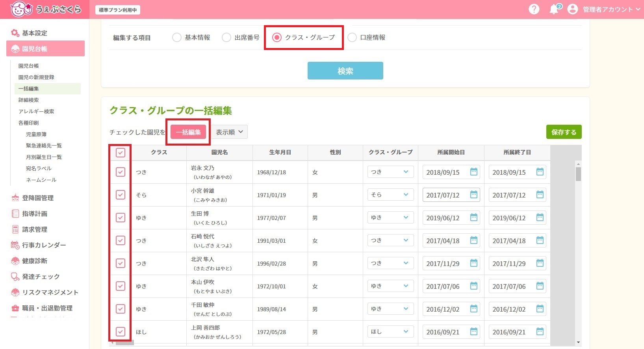The width and height of the screenshot is (644, 349).
Task: Open calendar for 北沢 隼人 start date
Action: pyautogui.click(x=474, y=263)
